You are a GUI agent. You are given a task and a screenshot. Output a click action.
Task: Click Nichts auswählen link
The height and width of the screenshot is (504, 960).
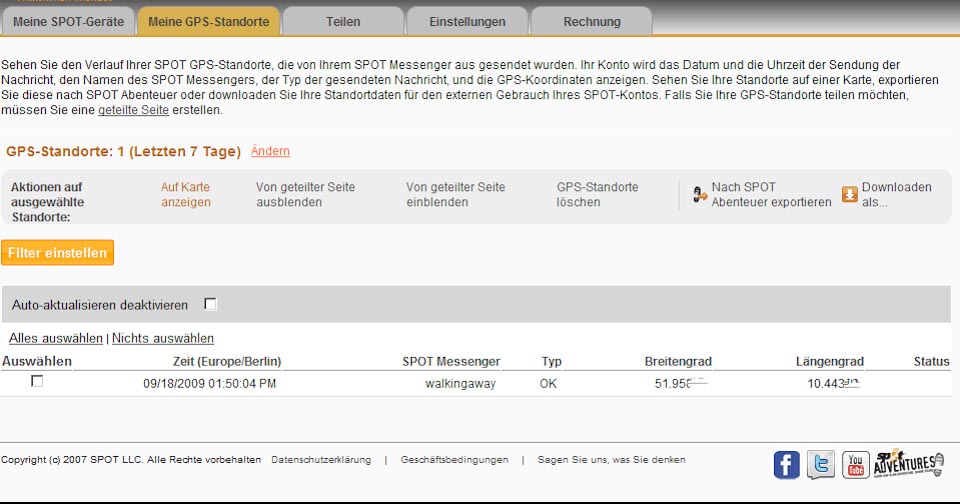click(162, 339)
